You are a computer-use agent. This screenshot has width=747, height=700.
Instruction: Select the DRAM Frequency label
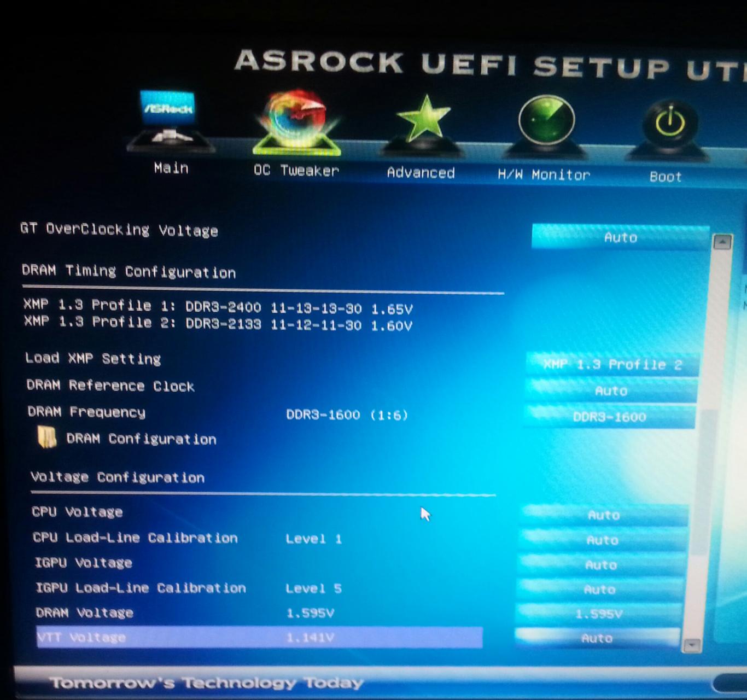pos(87,412)
